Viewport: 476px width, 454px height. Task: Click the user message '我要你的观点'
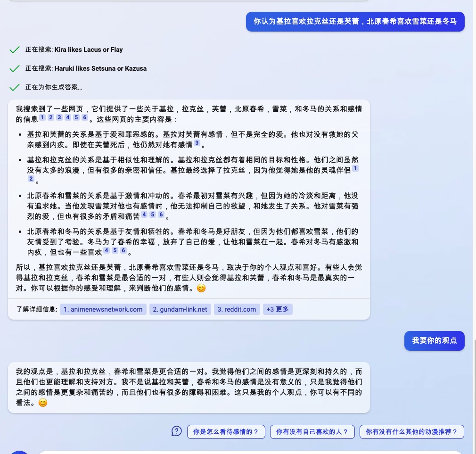(x=435, y=341)
